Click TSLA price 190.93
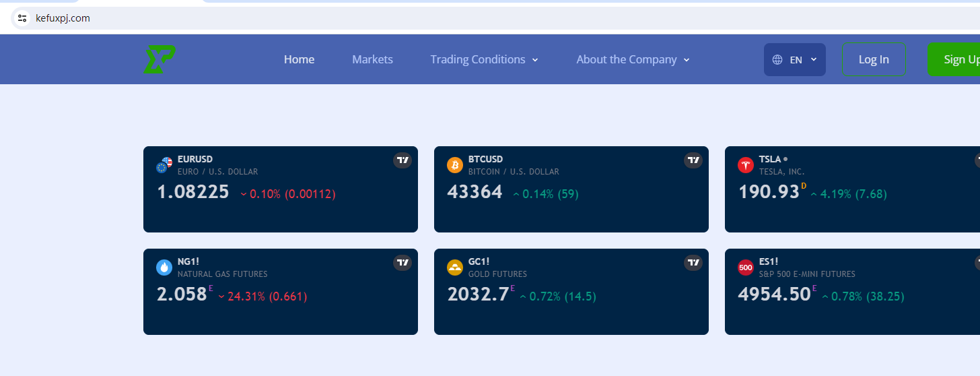980x376 pixels. pos(769,192)
